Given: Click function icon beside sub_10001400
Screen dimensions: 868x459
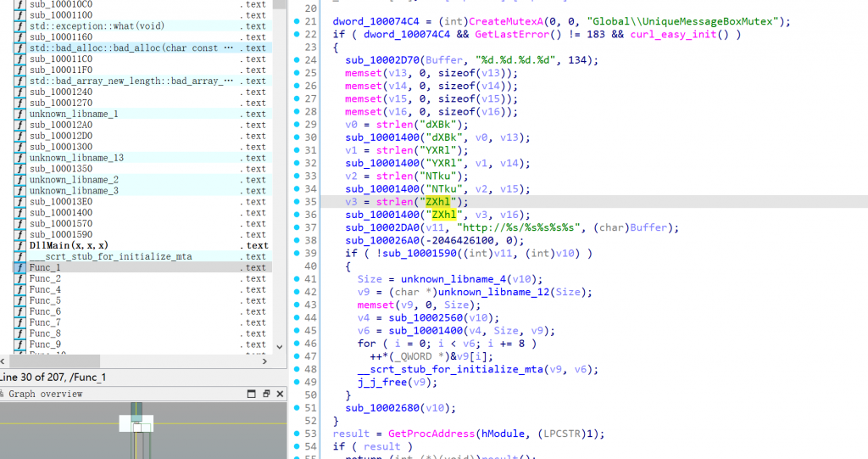Looking at the screenshot, I should (x=20, y=212).
